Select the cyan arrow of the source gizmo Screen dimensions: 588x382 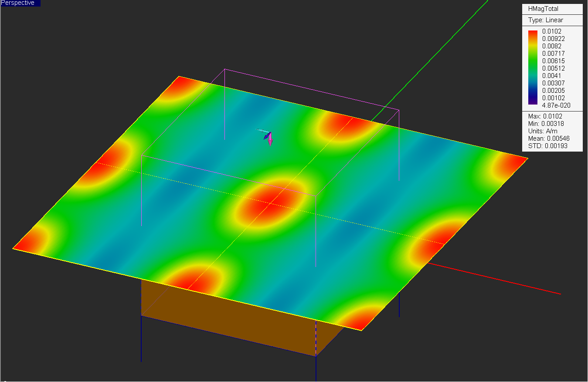[x=262, y=131]
